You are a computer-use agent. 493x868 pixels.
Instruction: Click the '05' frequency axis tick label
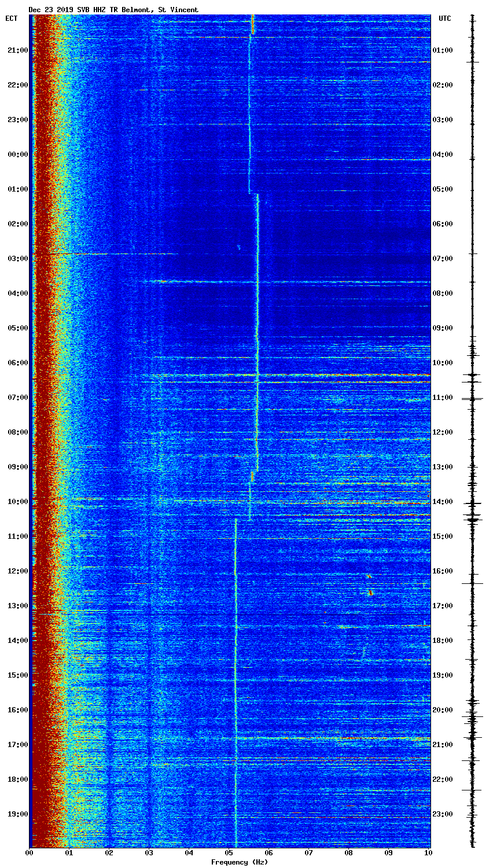pos(229,853)
